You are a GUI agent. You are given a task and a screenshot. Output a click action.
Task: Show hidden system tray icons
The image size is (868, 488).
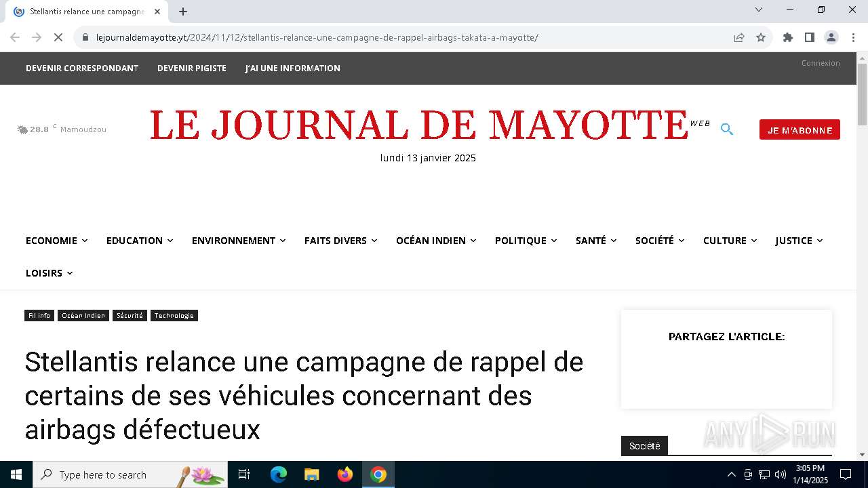coord(731,474)
